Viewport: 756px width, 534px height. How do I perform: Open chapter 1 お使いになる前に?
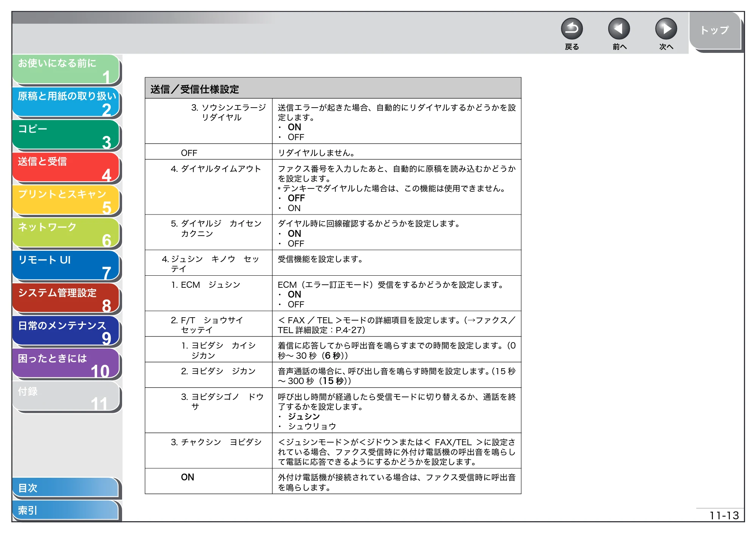click(66, 69)
